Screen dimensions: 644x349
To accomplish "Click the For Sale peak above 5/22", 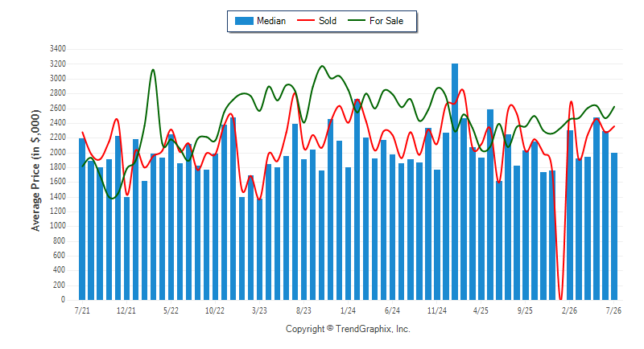I will [x=153, y=70].
